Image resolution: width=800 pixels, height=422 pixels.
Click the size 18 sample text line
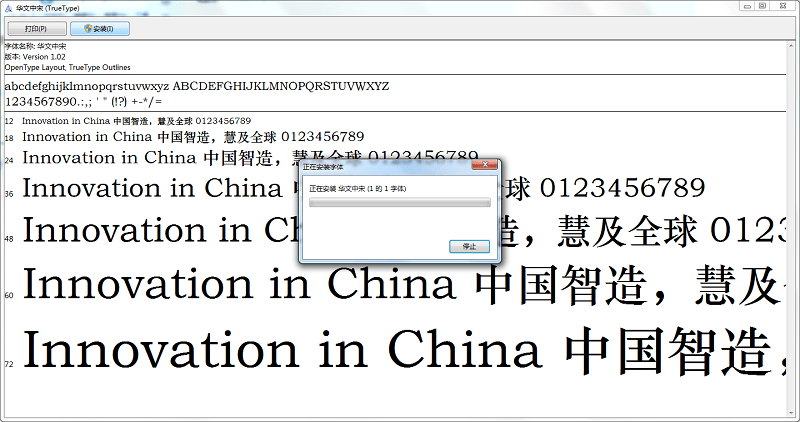pyautogui.click(x=193, y=137)
